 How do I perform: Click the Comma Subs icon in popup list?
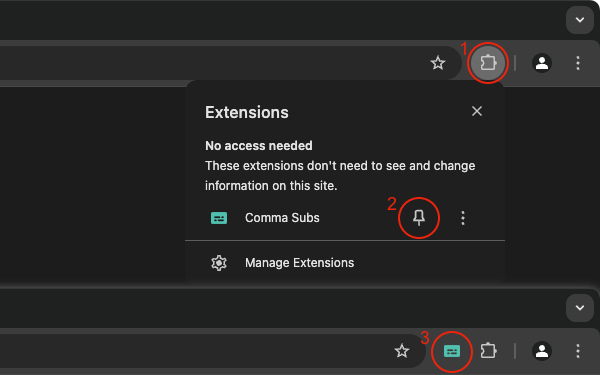coord(219,218)
